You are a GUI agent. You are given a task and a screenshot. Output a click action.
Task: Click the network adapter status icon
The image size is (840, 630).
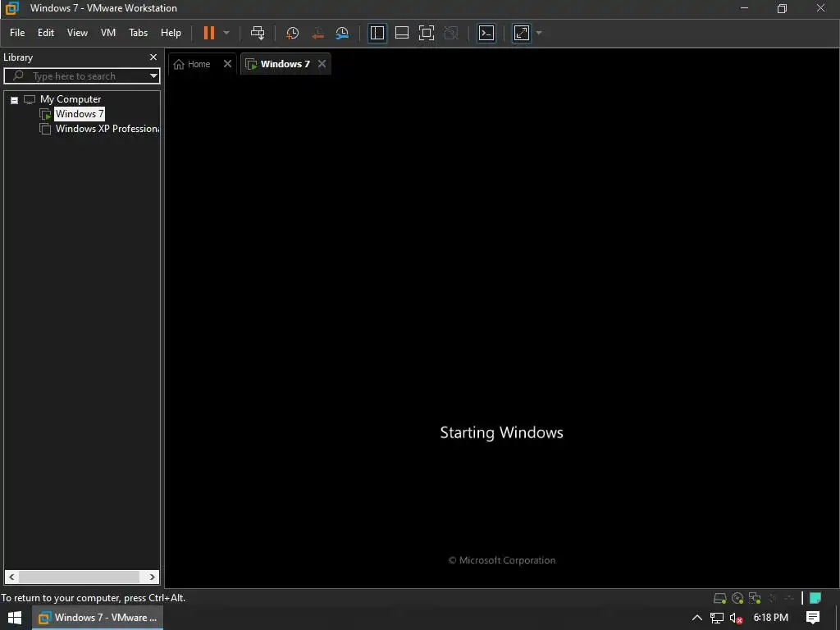755,598
